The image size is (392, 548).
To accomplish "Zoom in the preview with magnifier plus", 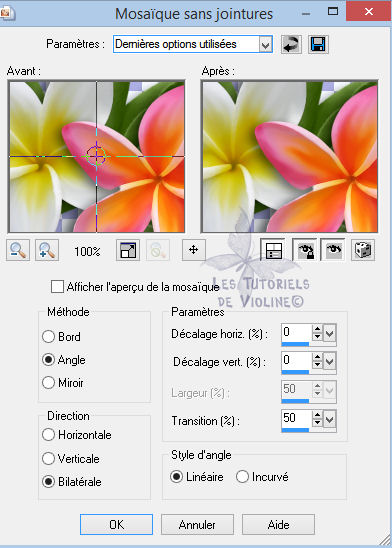I will point(47,250).
